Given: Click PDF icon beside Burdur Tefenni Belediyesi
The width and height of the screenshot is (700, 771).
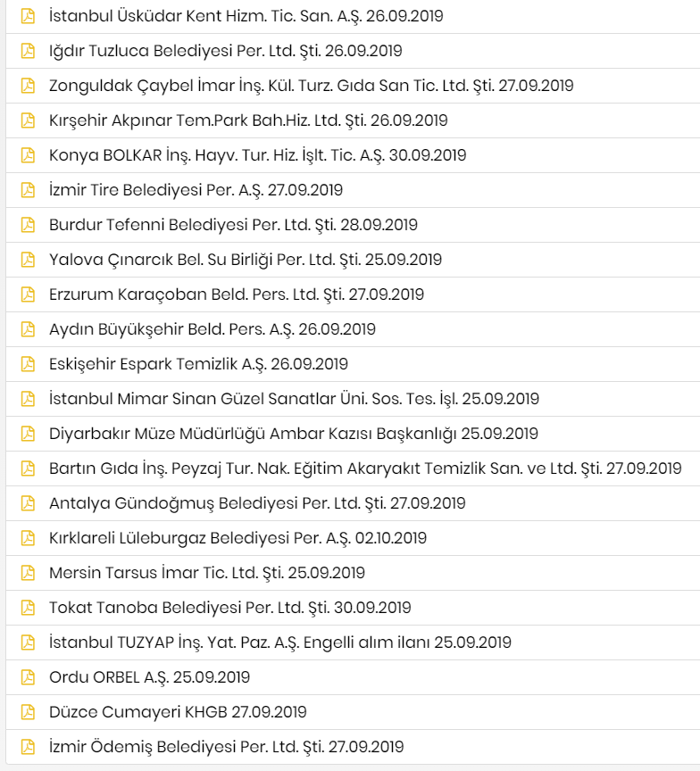Looking at the screenshot, I should (28, 225).
